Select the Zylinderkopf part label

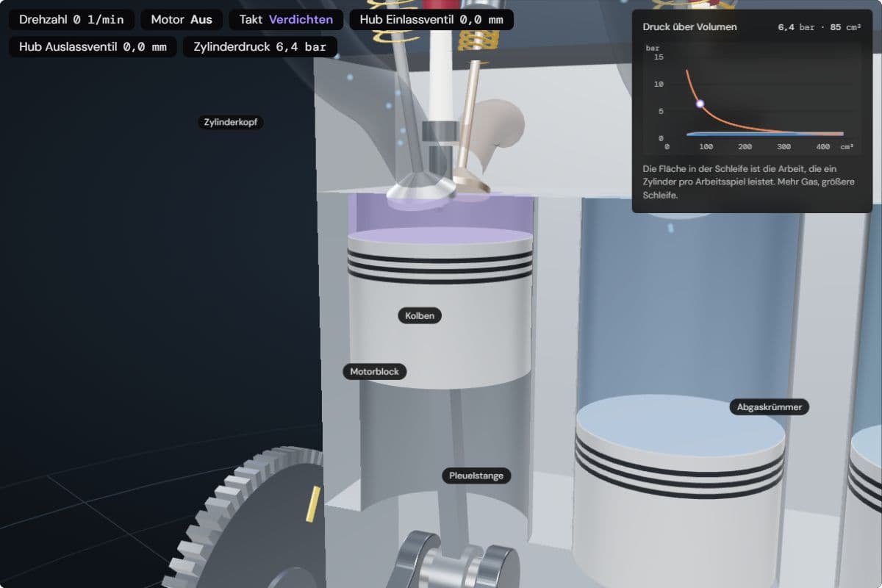pyautogui.click(x=230, y=122)
